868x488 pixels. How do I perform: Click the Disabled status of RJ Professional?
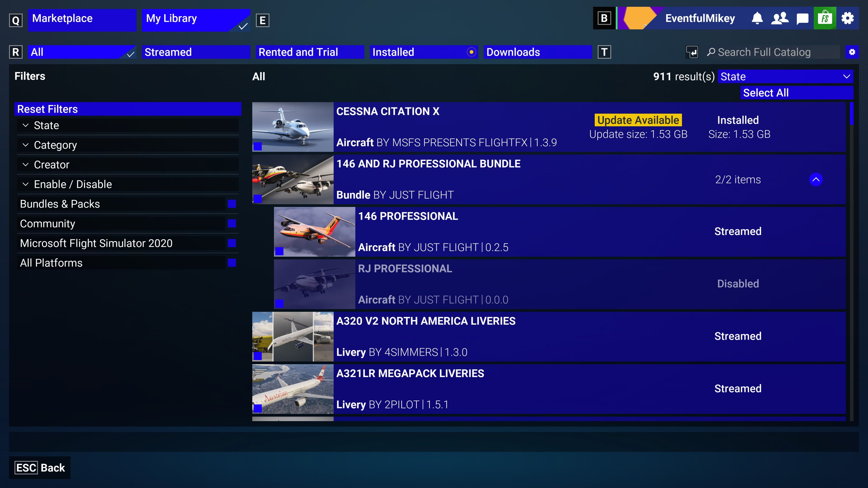738,284
